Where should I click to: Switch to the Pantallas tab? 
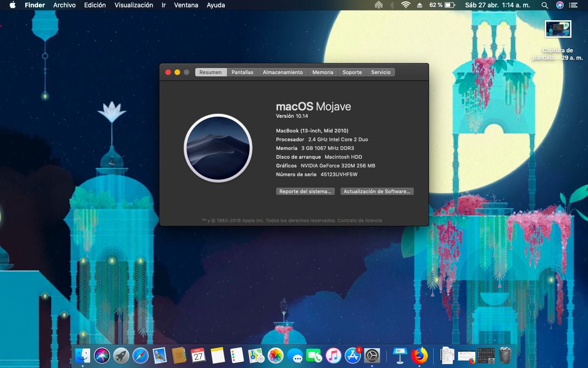point(242,72)
